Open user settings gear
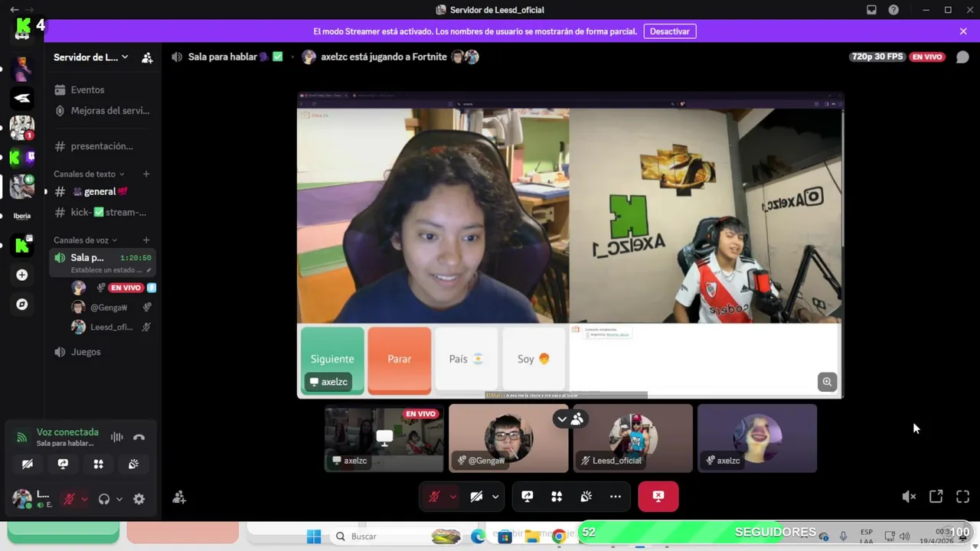The height and width of the screenshot is (551, 980). click(x=139, y=499)
